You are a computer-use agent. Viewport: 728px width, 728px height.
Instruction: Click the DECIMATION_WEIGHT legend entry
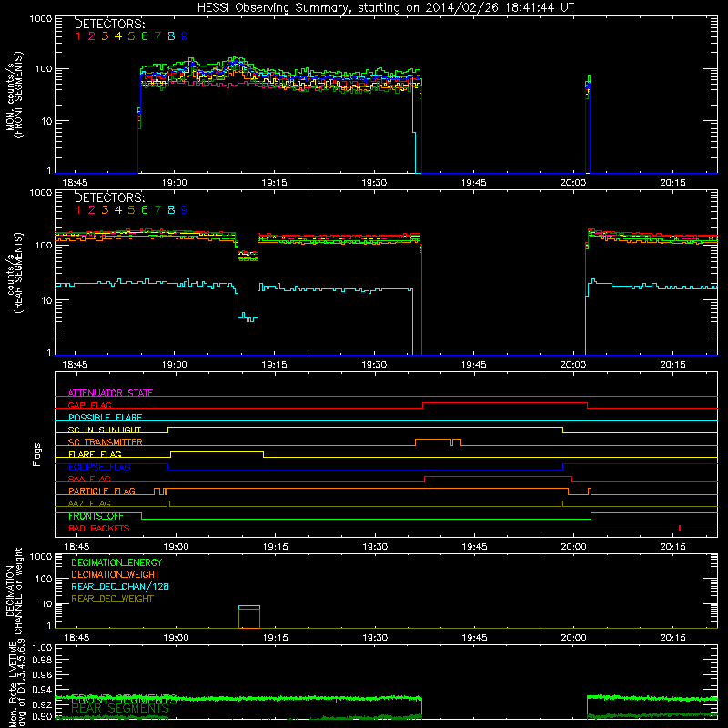116,575
